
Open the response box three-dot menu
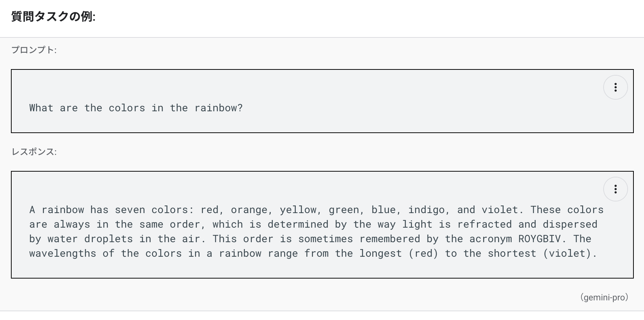coord(615,189)
